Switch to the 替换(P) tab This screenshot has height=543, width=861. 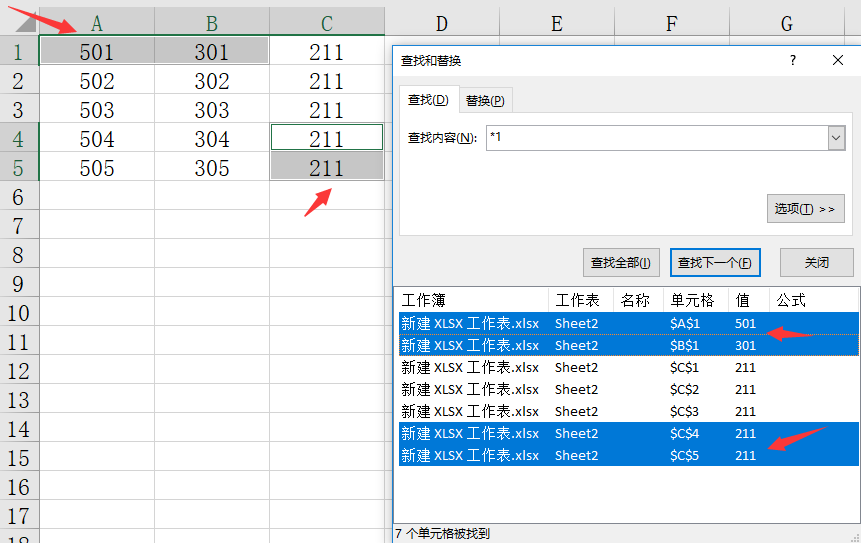tap(485, 100)
